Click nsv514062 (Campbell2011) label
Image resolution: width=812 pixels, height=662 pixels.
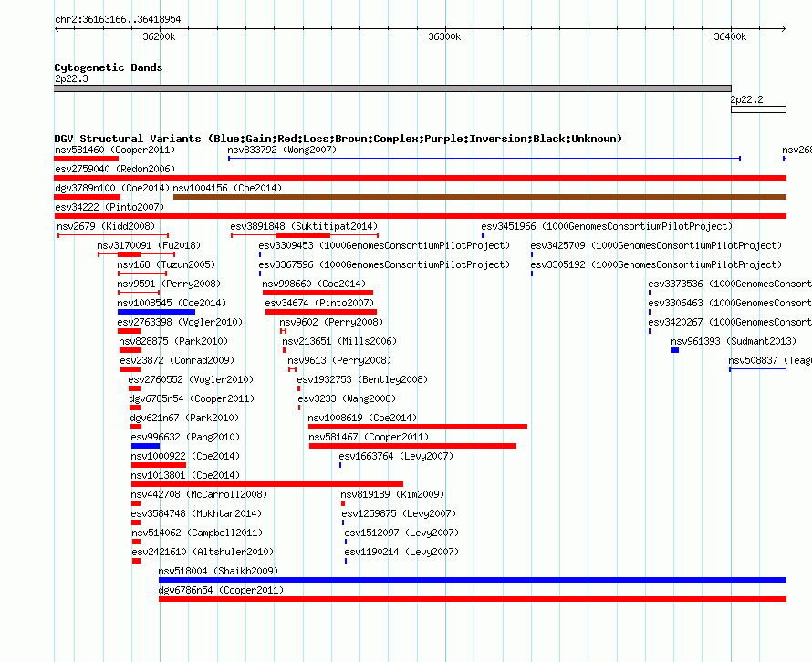pyautogui.click(x=197, y=533)
